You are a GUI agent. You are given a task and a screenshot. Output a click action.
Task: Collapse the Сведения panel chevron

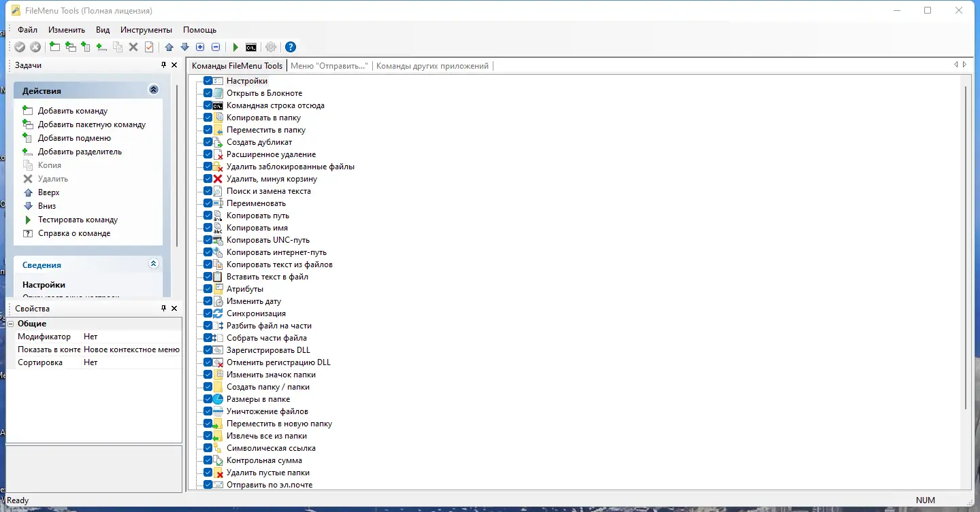pyautogui.click(x=154, y=264)
